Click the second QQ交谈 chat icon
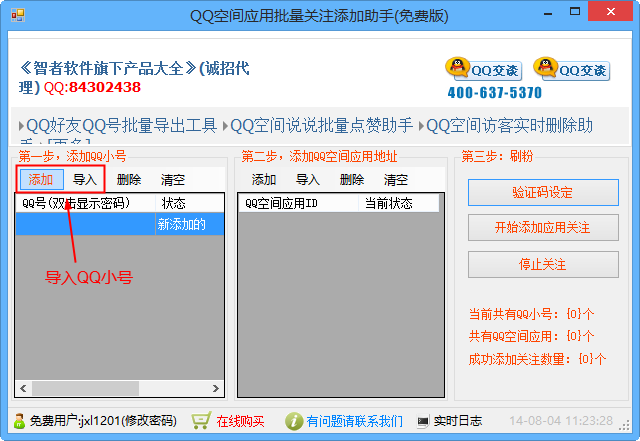Image resolution: width=640 pixels, height=441 pixels. point(572,69)
